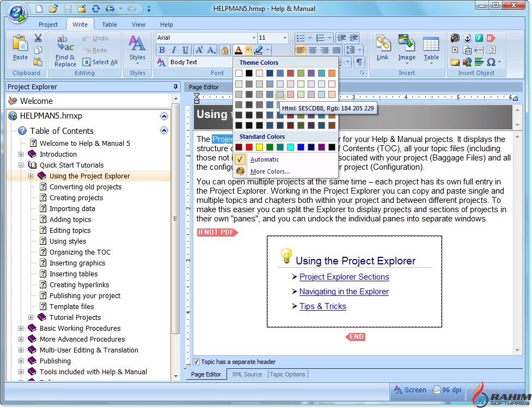Switch to the Project ribbon tab
532x408 pixels.
tap(48, 24)
